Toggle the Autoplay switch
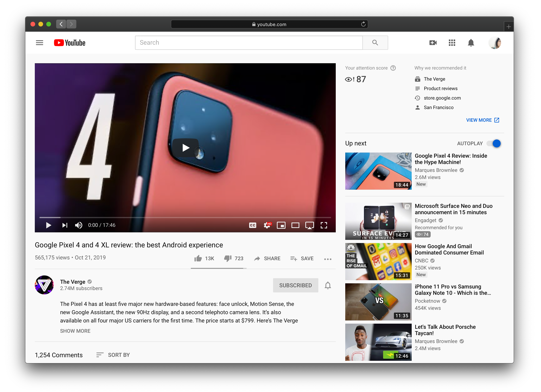 [494, 143]
